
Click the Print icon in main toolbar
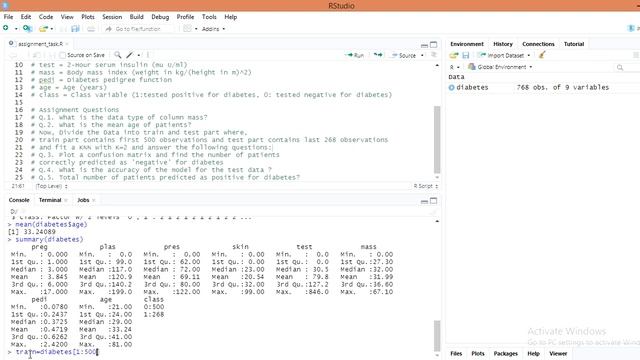91,29
